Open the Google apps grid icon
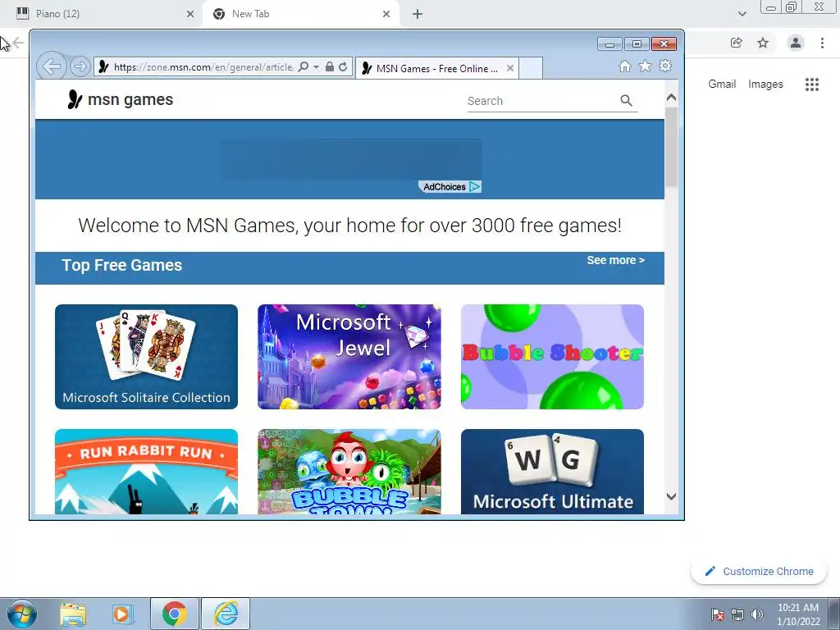 [x=812, y=84]
